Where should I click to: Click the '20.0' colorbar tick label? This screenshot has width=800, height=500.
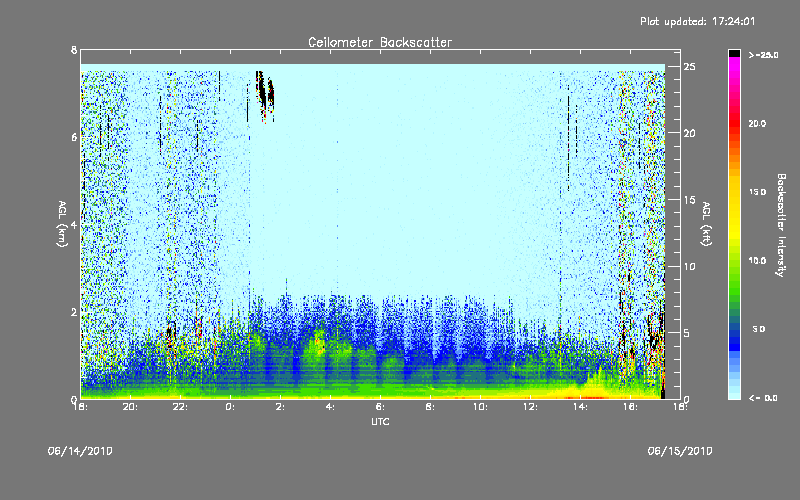[x=757, y=123]
